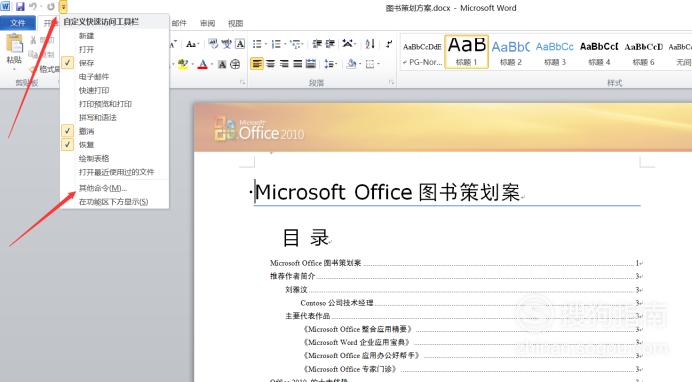This screenshot has width=692, height=382.
Task: Click the font color red A swatch
Action: (x=203, y=64)
